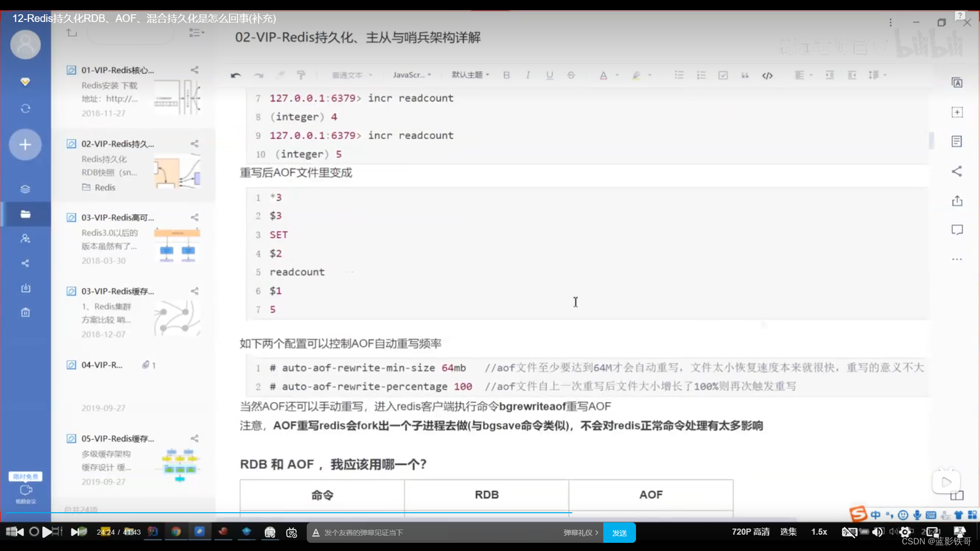Change video quality from 720P 高清
Image resolution: width=980 pixels, height=551 pixels.
tap(750, 532)
